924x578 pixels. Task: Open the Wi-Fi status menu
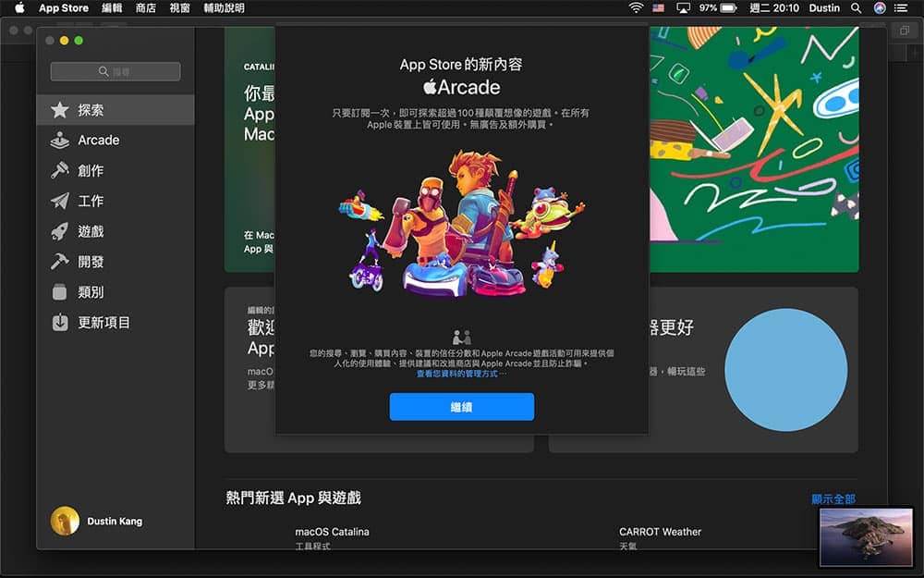coord(636,7)
